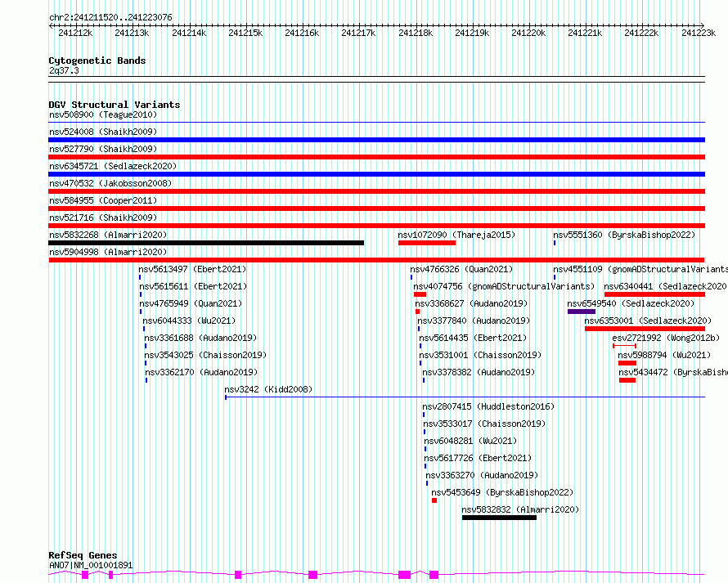Click nsv3533017 (Chaisson2019) variant label
This screenshot has height=583, width=728.
[484, 424]
